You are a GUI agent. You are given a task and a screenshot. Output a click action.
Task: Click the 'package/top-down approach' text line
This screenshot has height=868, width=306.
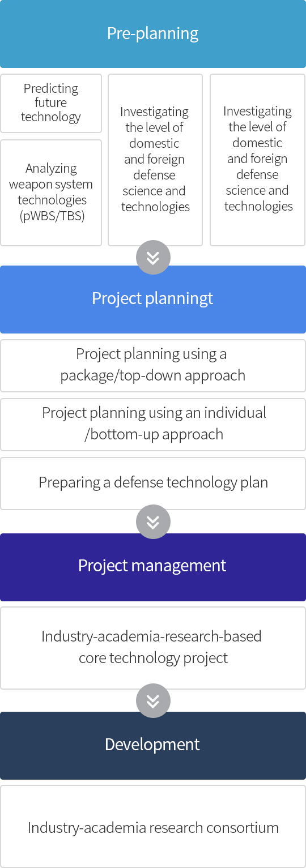153,376
